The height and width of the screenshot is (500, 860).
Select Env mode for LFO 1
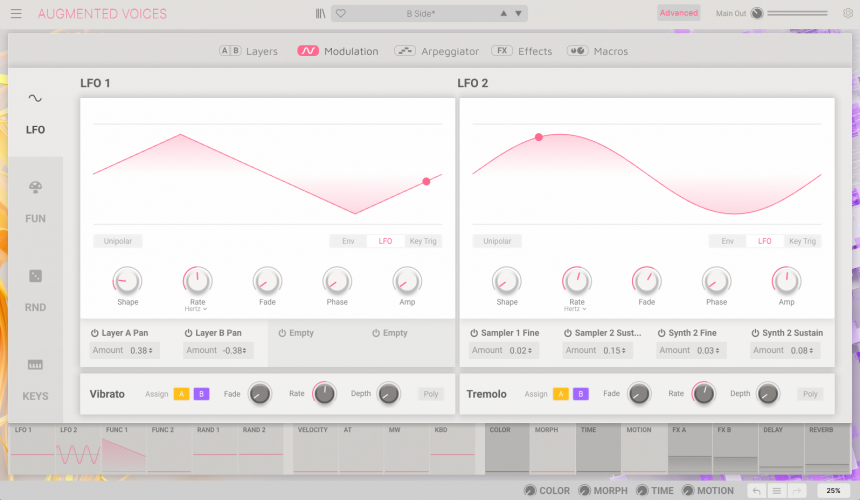[x=348, y=241]
